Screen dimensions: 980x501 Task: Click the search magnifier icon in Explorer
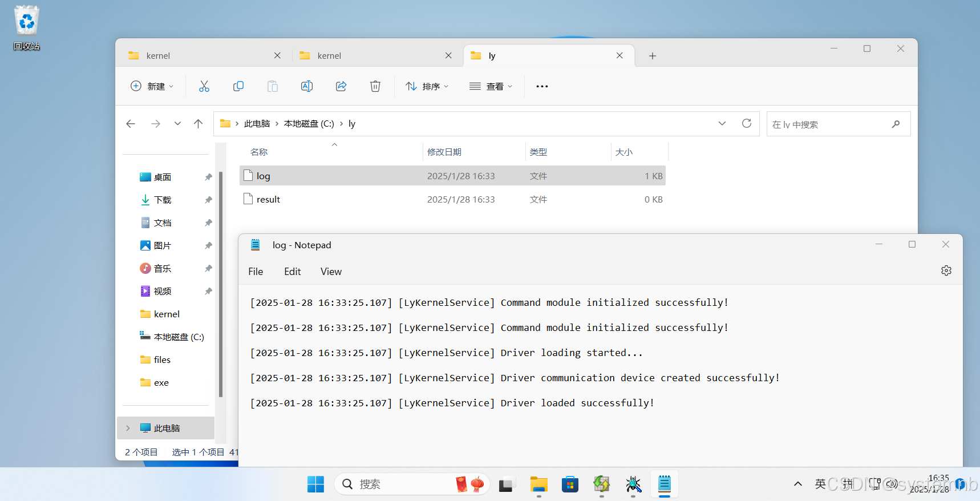pyautogui.click(x=896, y=124)
